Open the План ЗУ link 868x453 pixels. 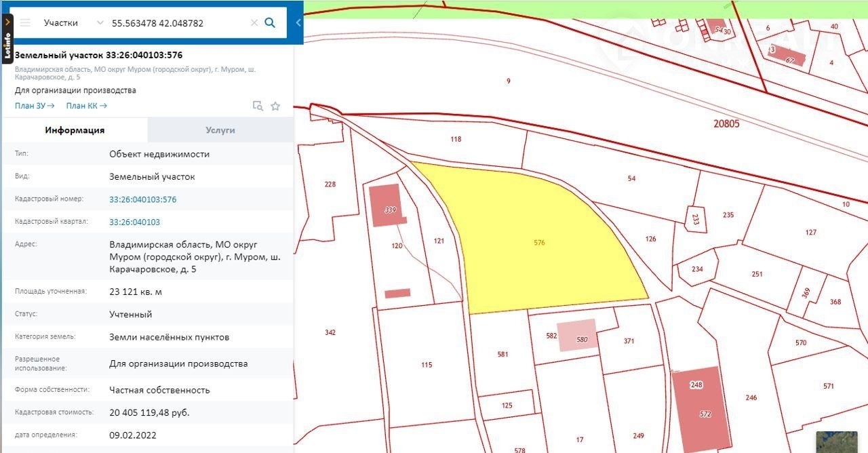(x=35, y=106)
